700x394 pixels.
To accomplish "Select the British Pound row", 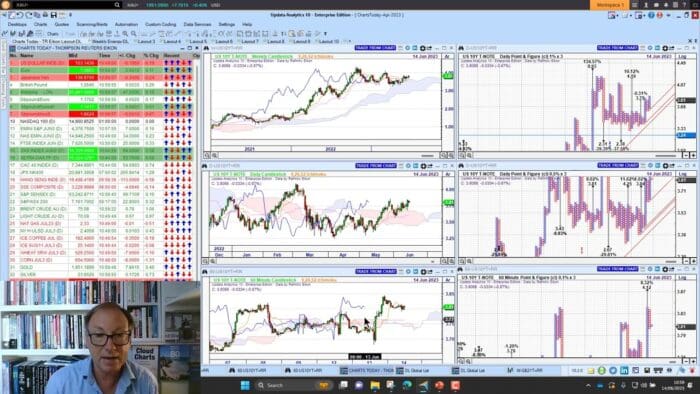I will click(x=101, y=85).
